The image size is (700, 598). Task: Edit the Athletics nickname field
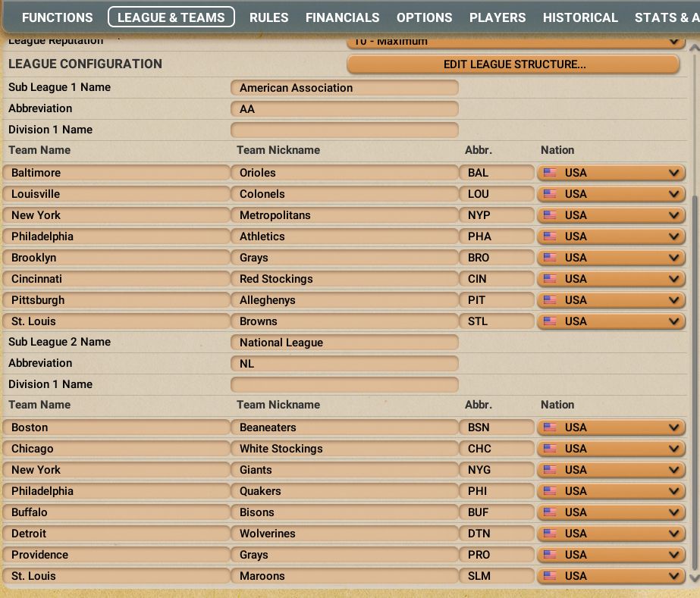click(x=344, y=236)
